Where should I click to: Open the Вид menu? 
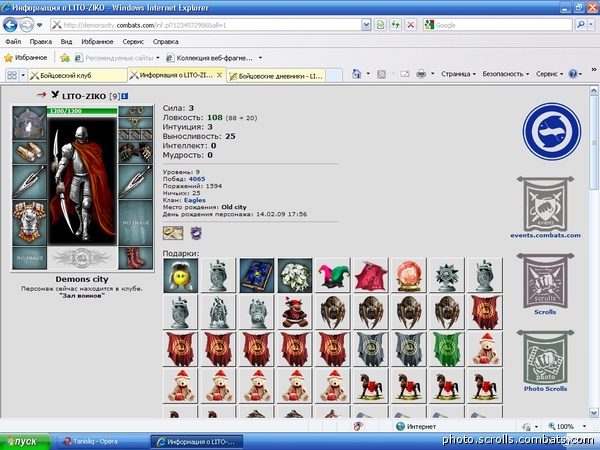[x=66, y=41]
